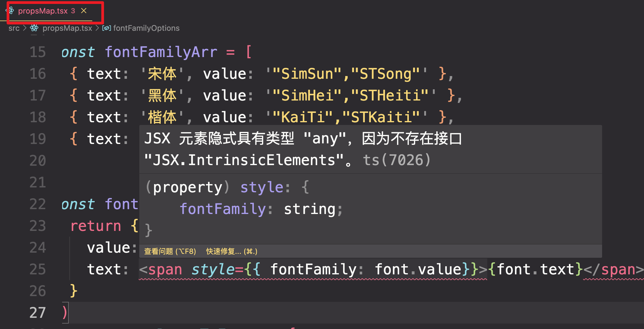Click the '宋体' string on line 16
Image resolution: width=644 pixels, height=329 pixels.
[162, 74]
